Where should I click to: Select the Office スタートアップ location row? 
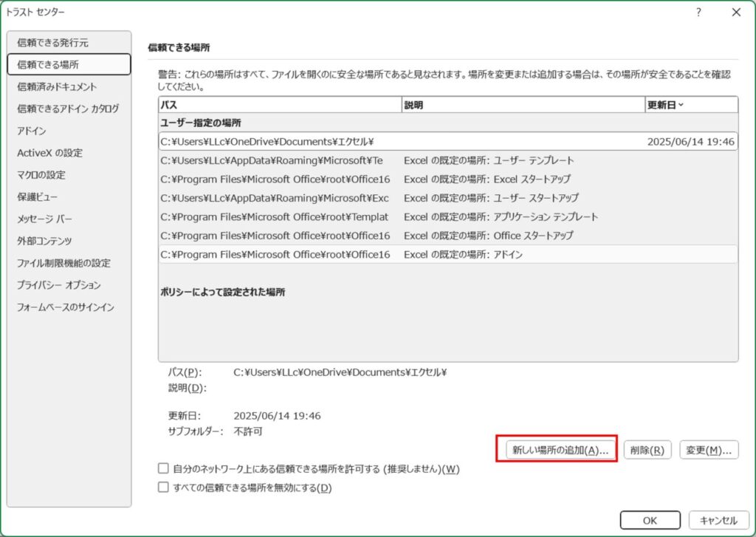(448, 236)
